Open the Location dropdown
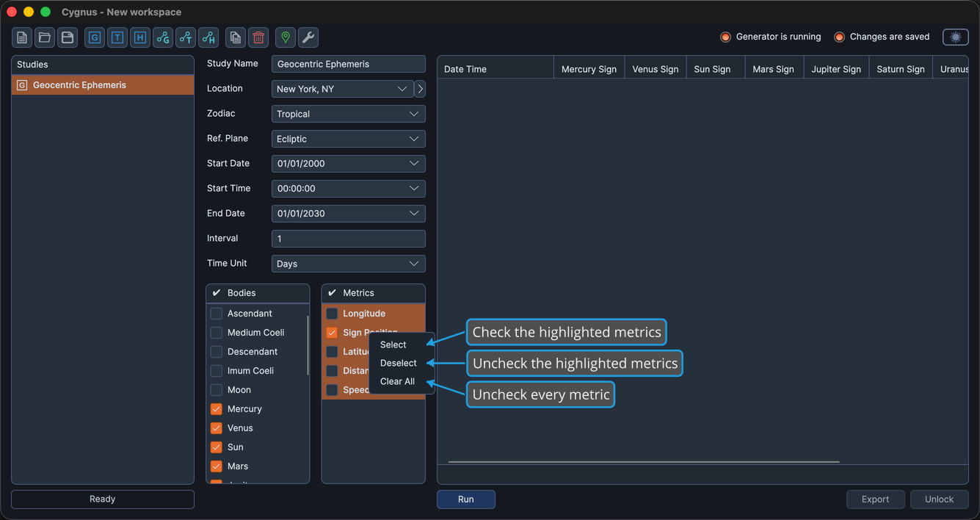Viewport: 980px width, 520px height. coord(342,89)
